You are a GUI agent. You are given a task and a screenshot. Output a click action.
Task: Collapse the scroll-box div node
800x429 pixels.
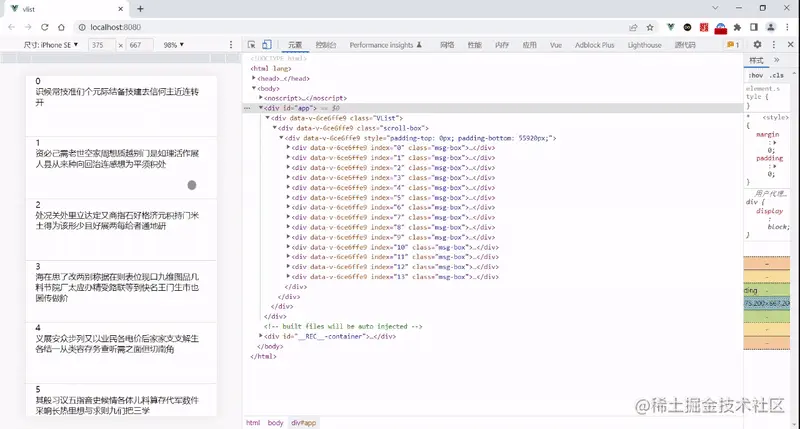(274, 128)
